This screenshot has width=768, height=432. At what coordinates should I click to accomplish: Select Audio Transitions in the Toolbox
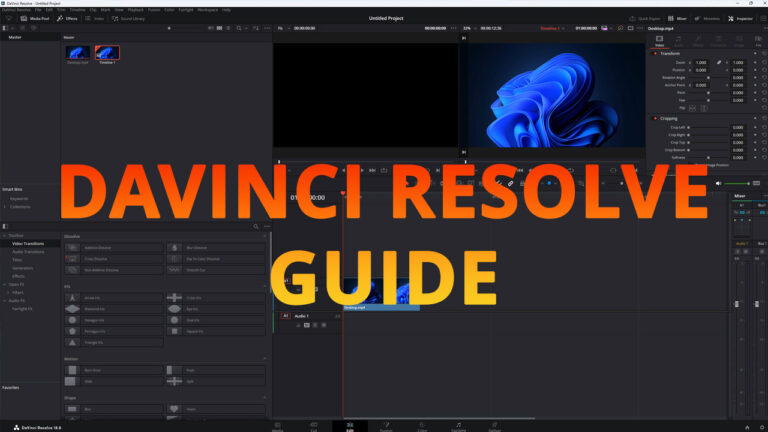pyautogui.click(x=28, y=252)
